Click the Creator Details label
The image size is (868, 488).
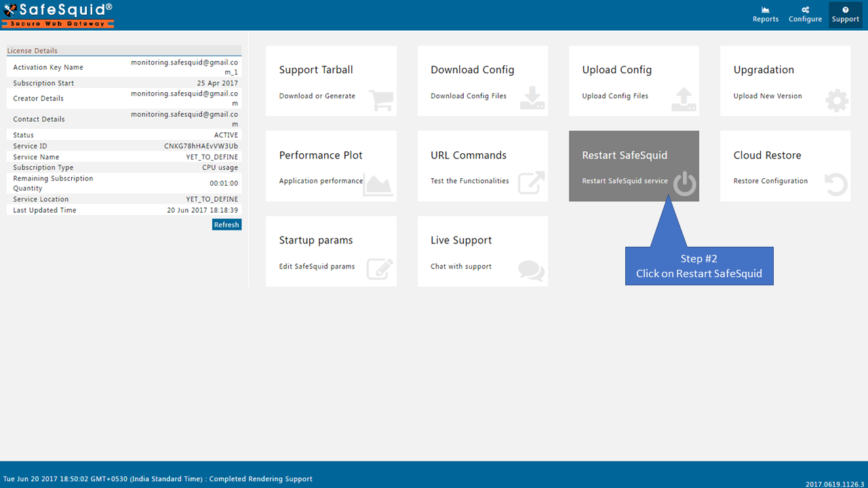click(39, 98)
